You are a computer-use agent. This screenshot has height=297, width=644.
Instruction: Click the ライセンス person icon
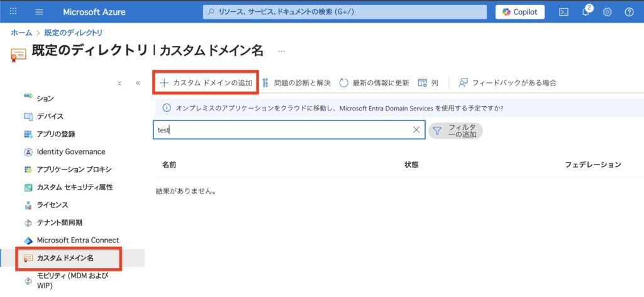click(28, 205)
